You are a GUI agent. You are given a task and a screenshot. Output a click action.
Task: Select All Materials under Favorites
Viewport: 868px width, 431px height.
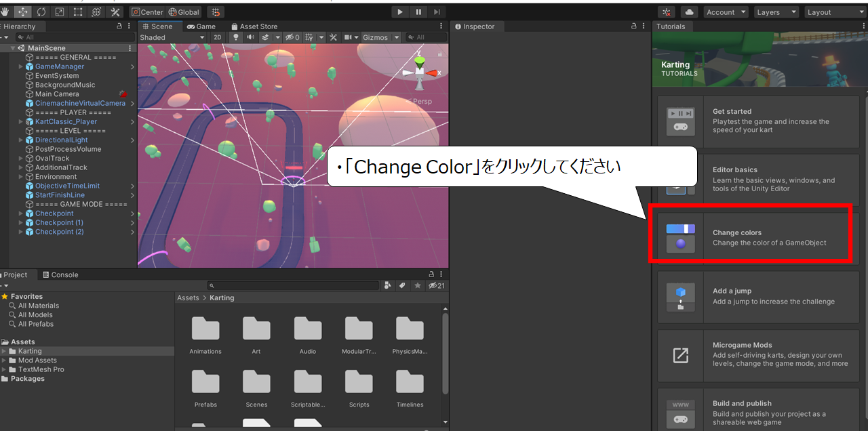point(39,306)
